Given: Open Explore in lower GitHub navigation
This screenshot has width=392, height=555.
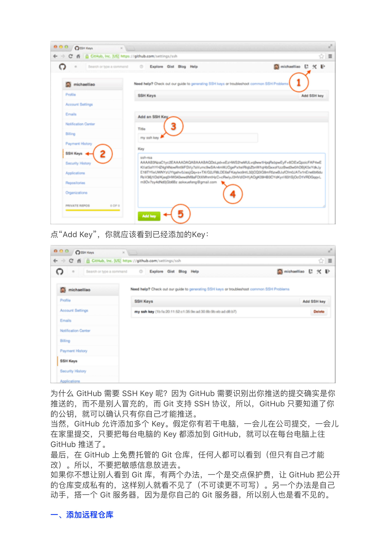Looking at the screenshot, I should [156, 271].
